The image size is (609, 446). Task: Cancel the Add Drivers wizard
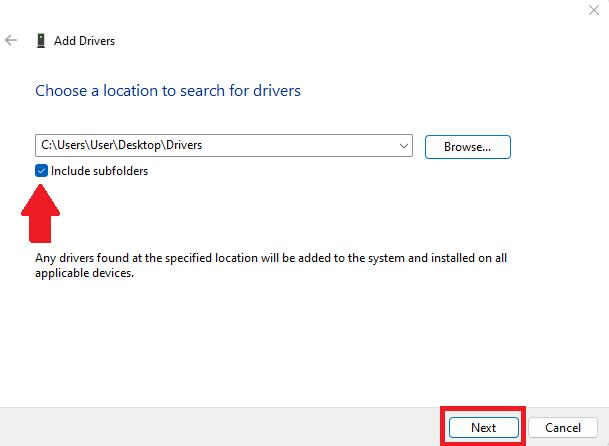tap(563, 427)
